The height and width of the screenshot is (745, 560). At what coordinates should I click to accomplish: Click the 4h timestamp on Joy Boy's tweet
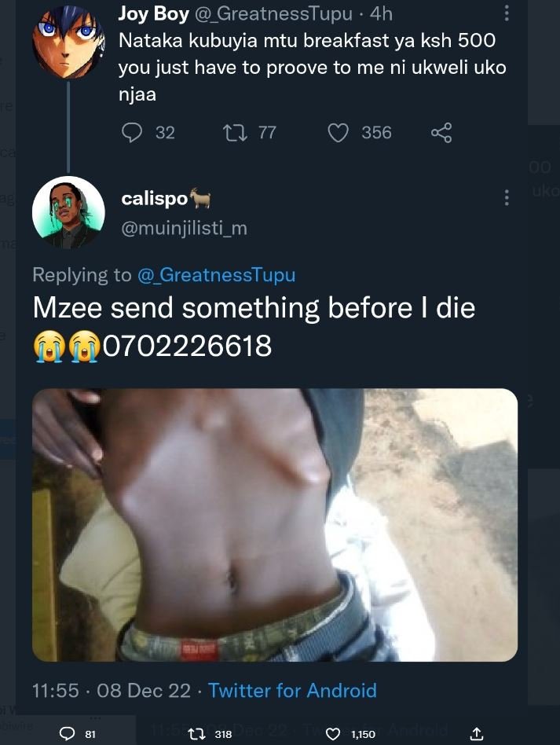point(381,13)
